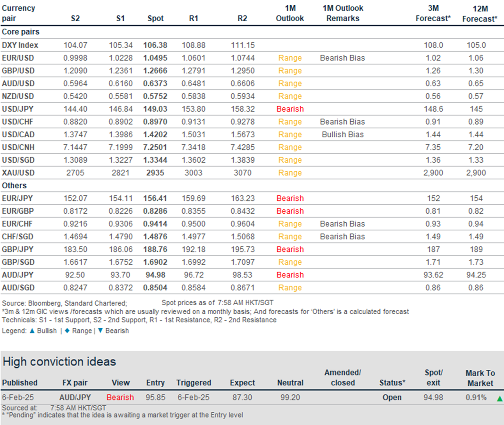
Task: Select USD/CNH spot value 7.2501
Action: [x=155, y=147]
